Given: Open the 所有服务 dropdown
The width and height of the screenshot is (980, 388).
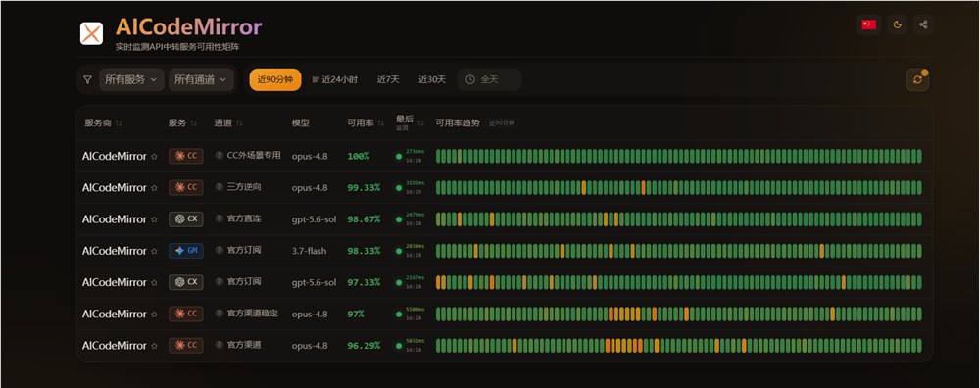Looking at the screenshot, I should tap(132, 80).
